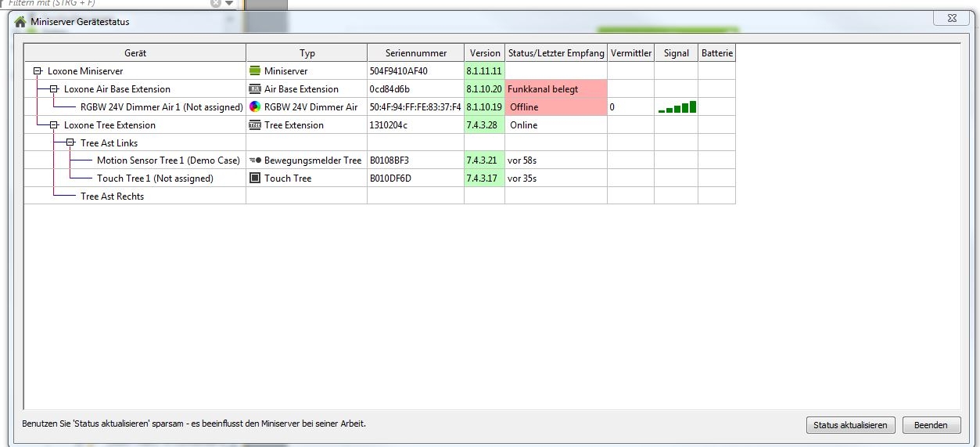Click the Bewegungsmelder Tree type label
Viewport: 980px width, 447px height.
point(313,160)
